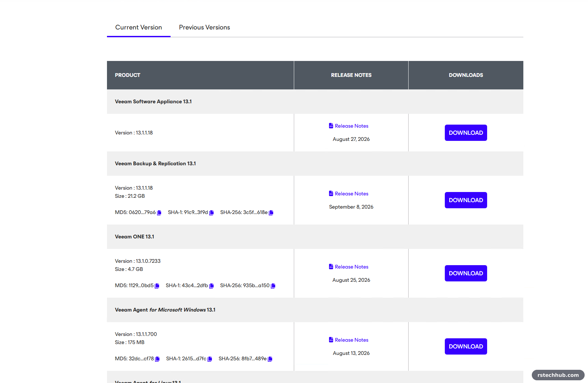Download Veeam Agent for Microsoft Windows 13.1

click(x=466, y=346)
